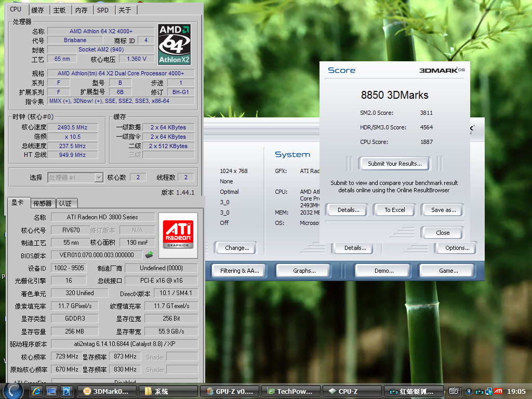Open the SPD tab in CPU-Z
The image size is (532, 399).
click(x=103, y=10)
